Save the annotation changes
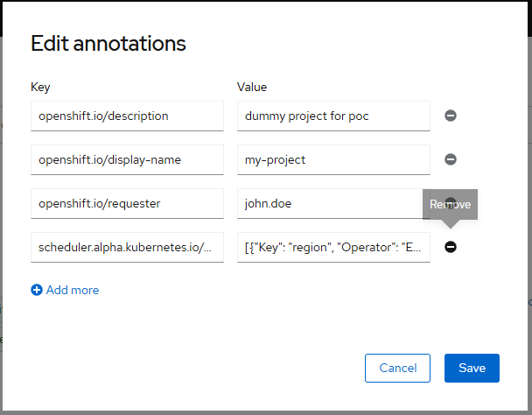This screenshot has width=532, height=415. point(472,368)
